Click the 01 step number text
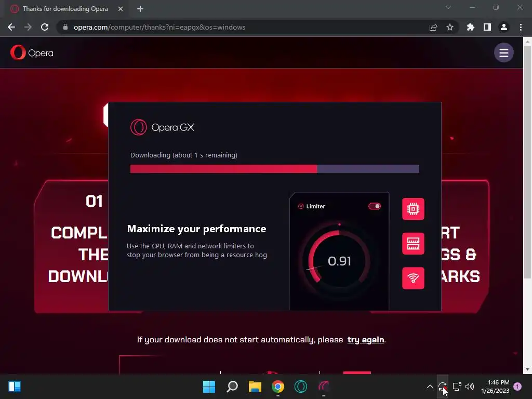The height and width of the screenshot is (399, 532). click(94, 201)
